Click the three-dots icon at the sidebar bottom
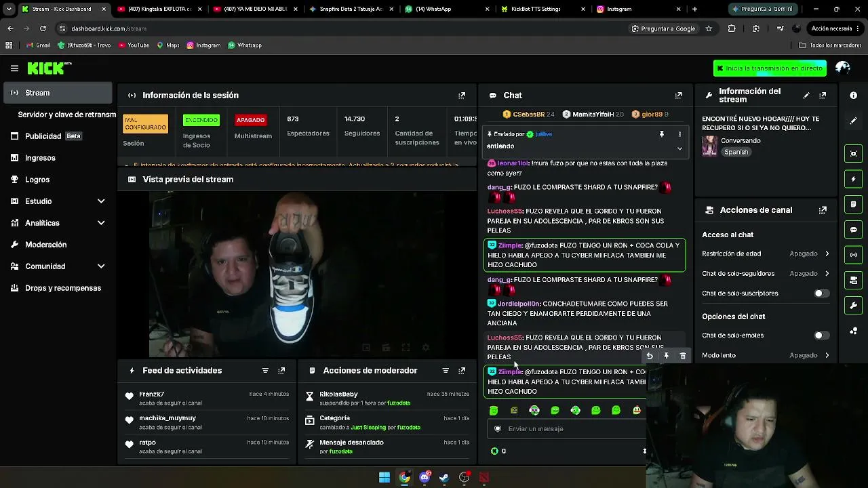 (x=854, y=331)
